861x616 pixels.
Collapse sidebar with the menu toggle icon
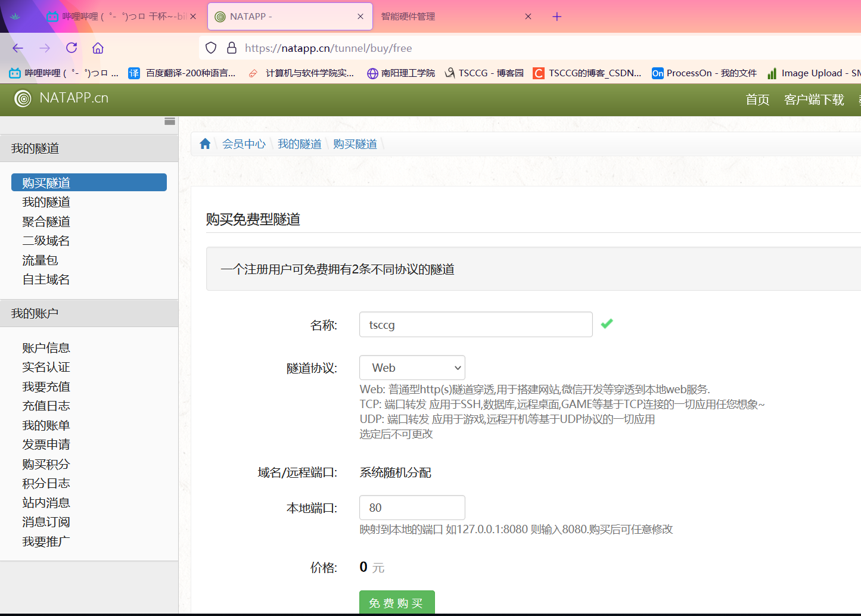tap(170, 122)
